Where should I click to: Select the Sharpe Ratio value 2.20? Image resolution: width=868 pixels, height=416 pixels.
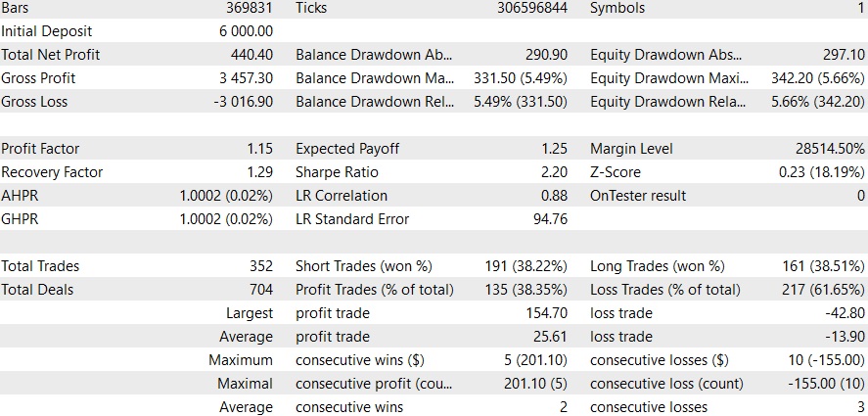[555, 172]
